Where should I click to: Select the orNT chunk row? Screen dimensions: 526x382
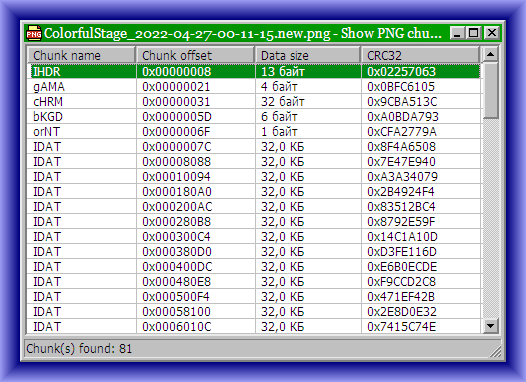(254, 131)
